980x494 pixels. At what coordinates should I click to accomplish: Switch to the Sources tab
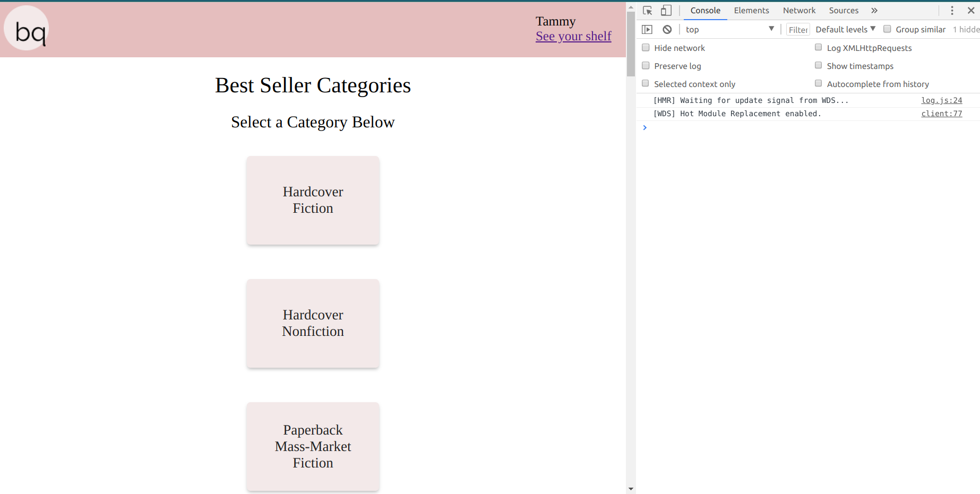(844, 11)
